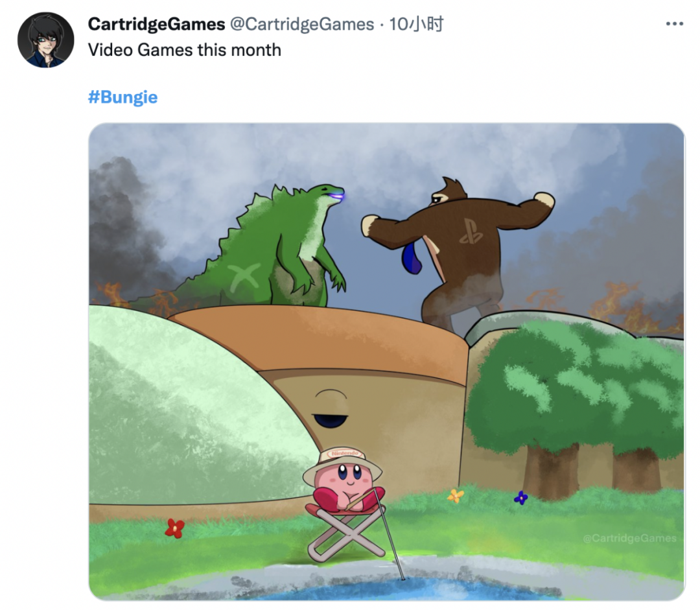Click the folding chair under Kirby
Screen dimensions: 700x610
346,531
